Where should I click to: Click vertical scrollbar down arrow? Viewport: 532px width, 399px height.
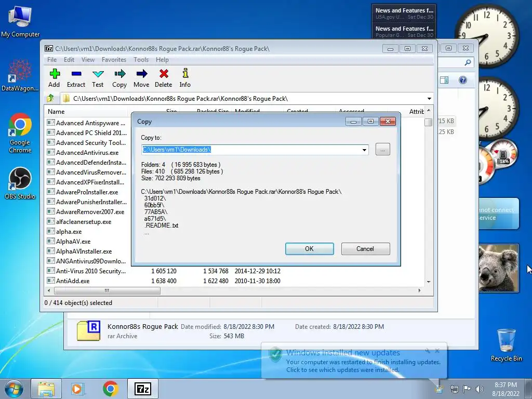tap(429, 282)
